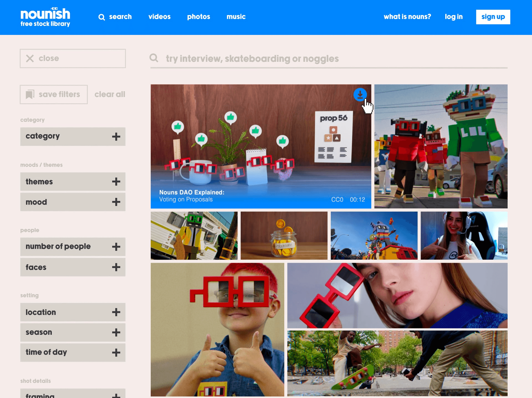
Task: Expand the faces filter plus icon
Action: [x=116, y=267]
